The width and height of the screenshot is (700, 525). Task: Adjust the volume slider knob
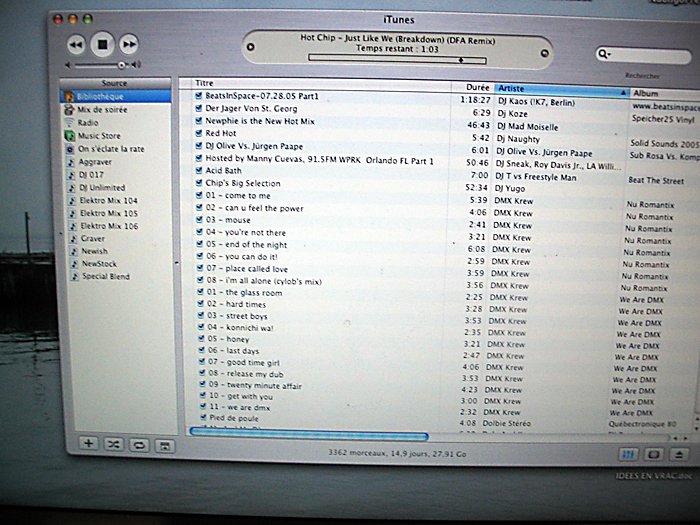pos(121,65)
